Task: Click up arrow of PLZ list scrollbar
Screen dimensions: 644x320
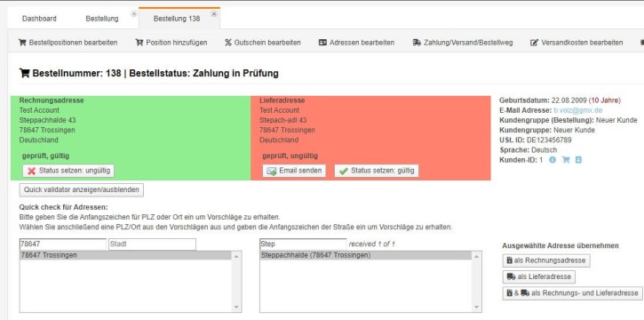Action: pos(236,256)
